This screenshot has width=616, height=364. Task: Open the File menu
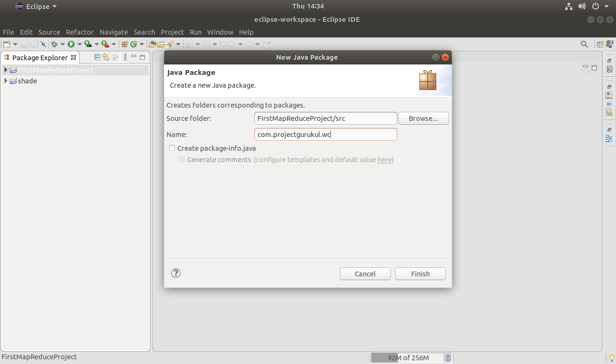point(9,32)
